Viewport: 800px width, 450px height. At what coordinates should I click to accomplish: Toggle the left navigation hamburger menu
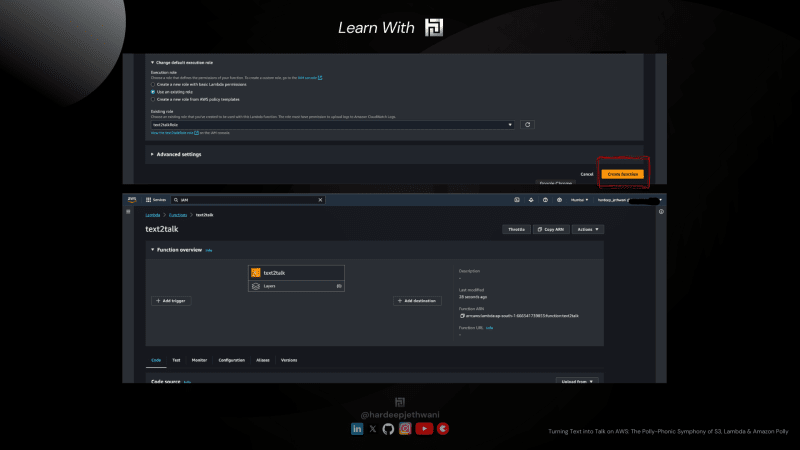click(128, 211)
